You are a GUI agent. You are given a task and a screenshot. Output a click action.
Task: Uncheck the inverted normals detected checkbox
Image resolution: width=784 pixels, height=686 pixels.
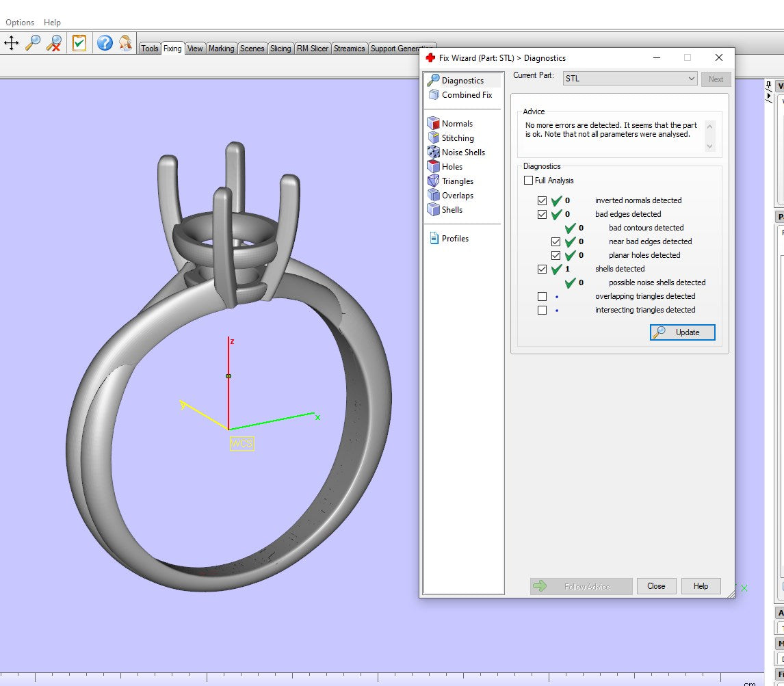[x=542, y=200]
